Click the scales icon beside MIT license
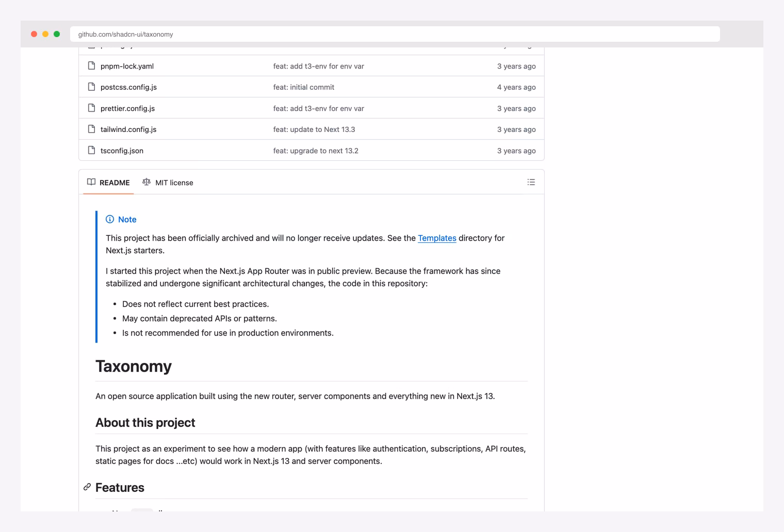This screenshot has width=784, height=532. tap(146, 182)
